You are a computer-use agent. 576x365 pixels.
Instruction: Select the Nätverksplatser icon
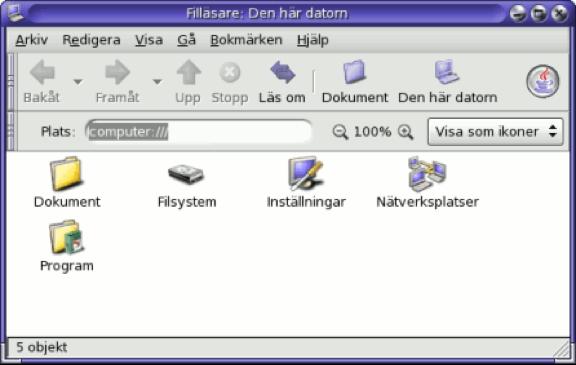point(427,173)
